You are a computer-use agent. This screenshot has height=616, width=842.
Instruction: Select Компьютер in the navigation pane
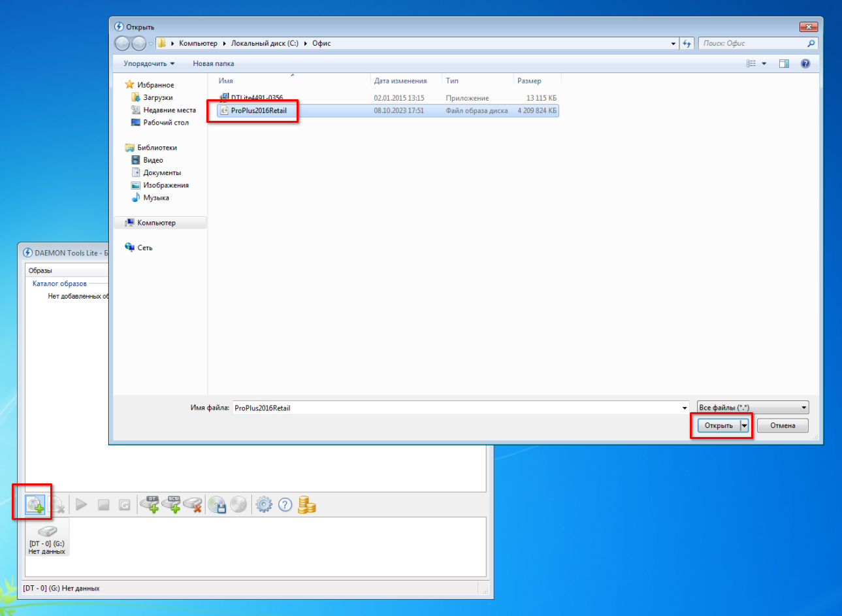tap(156, 223)
